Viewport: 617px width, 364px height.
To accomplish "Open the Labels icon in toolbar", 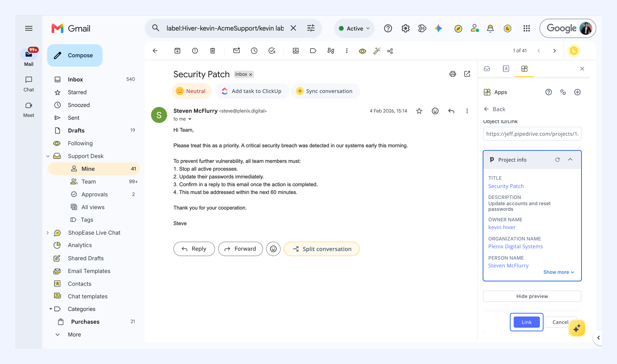I will [313, 51].
